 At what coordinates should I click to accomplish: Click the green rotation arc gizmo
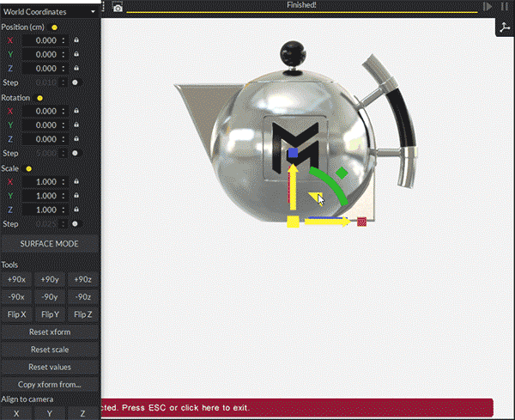(x=330, y=185)
